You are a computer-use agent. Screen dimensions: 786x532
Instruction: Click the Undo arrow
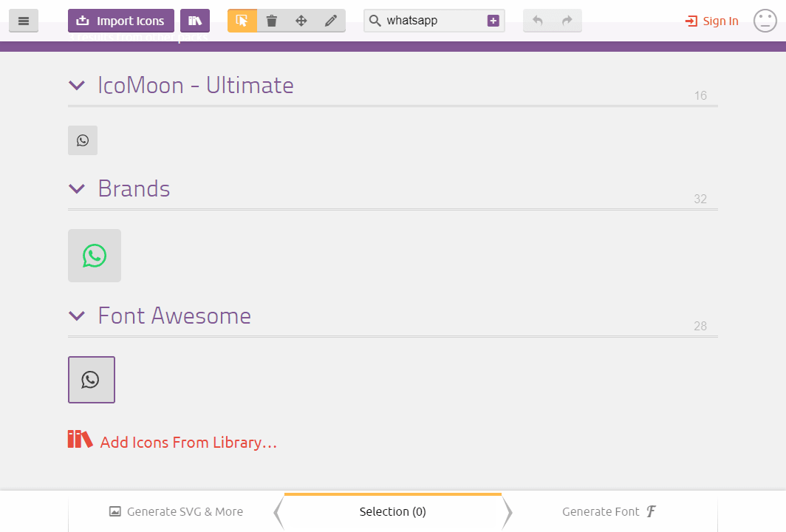[537, 20]
